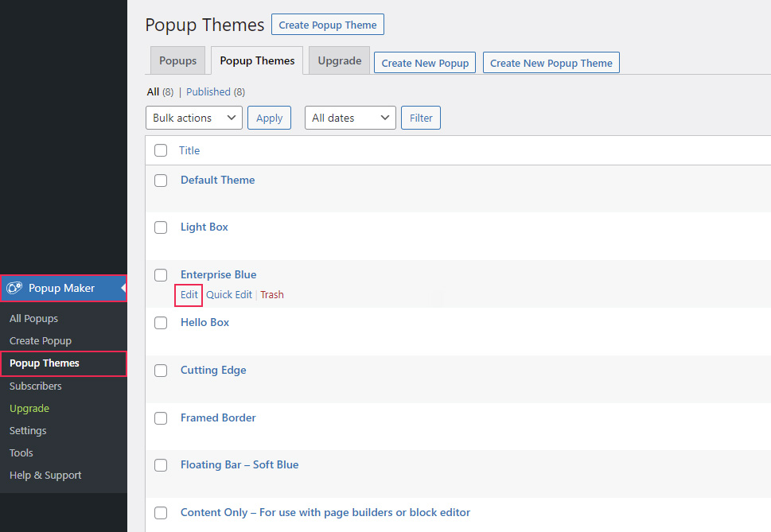Check the Default Theme checkbox

click(160, 181)
